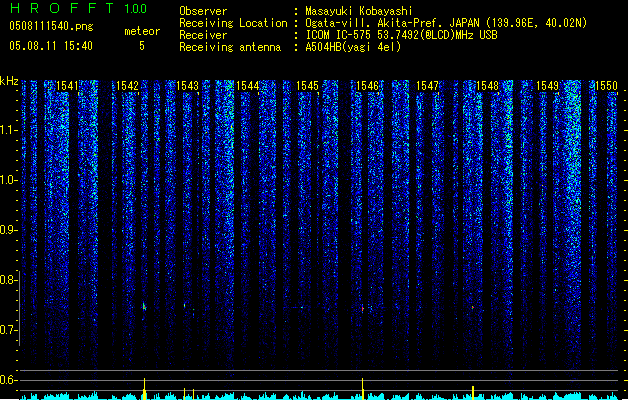Click the Receiving antenna field label
Screen dimensions: 629x400
click(230, 47)
